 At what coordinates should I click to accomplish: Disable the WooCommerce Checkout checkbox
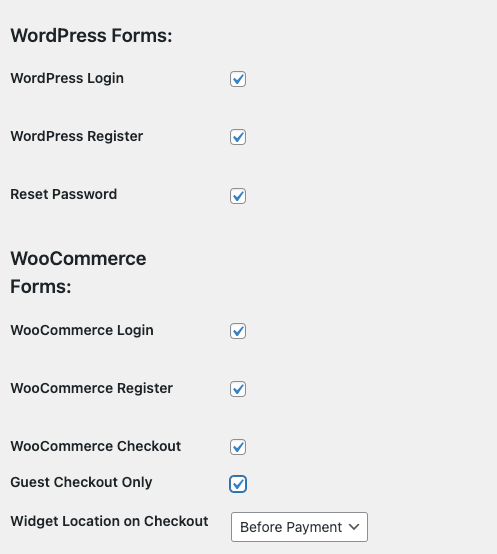238,447
